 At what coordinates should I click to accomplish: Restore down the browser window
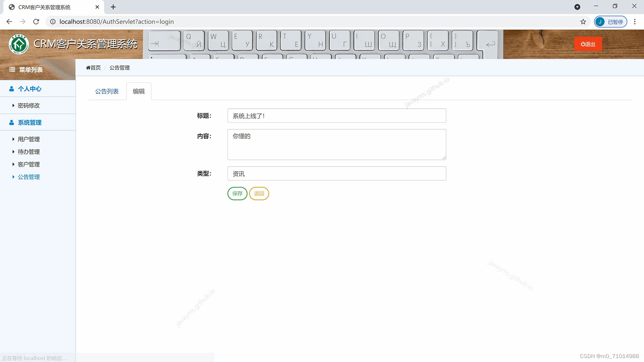pos(615,6)
